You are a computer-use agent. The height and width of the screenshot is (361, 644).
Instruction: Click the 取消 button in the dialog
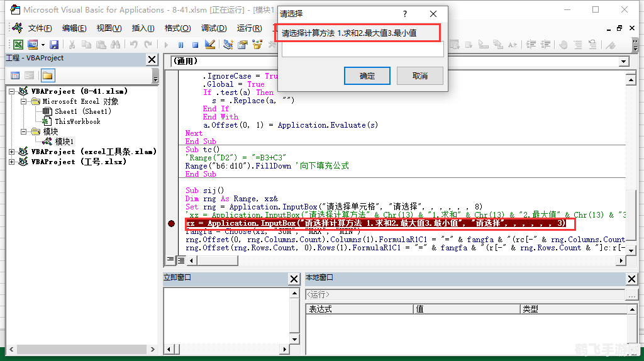[x=419, y=76]
